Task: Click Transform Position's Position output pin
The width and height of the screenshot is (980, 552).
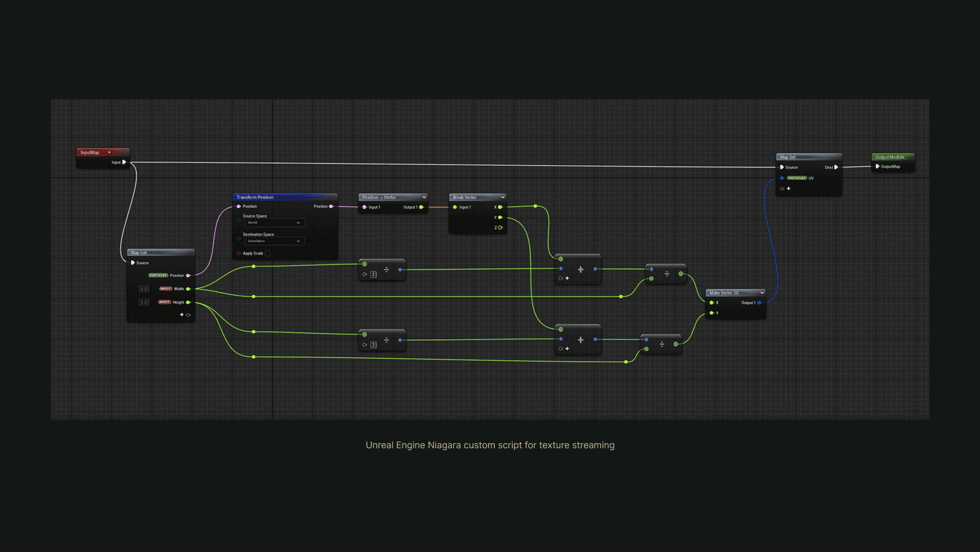Action: coord(331,206)
